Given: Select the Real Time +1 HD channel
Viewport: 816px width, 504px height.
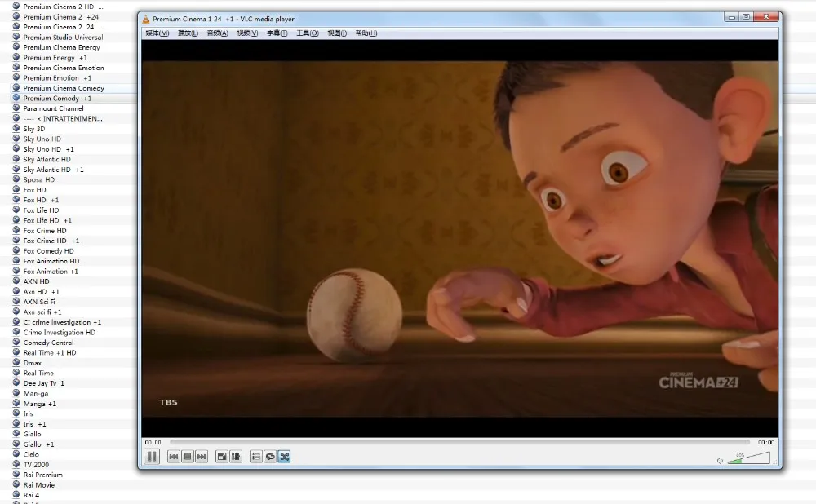Looking at the screenshot, I should click(50, 352).
